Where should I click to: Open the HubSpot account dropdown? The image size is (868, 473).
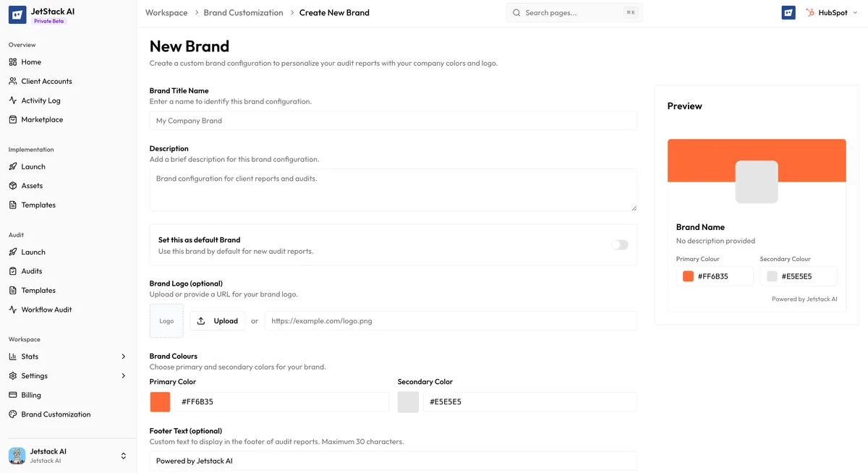tap(830, 12)
